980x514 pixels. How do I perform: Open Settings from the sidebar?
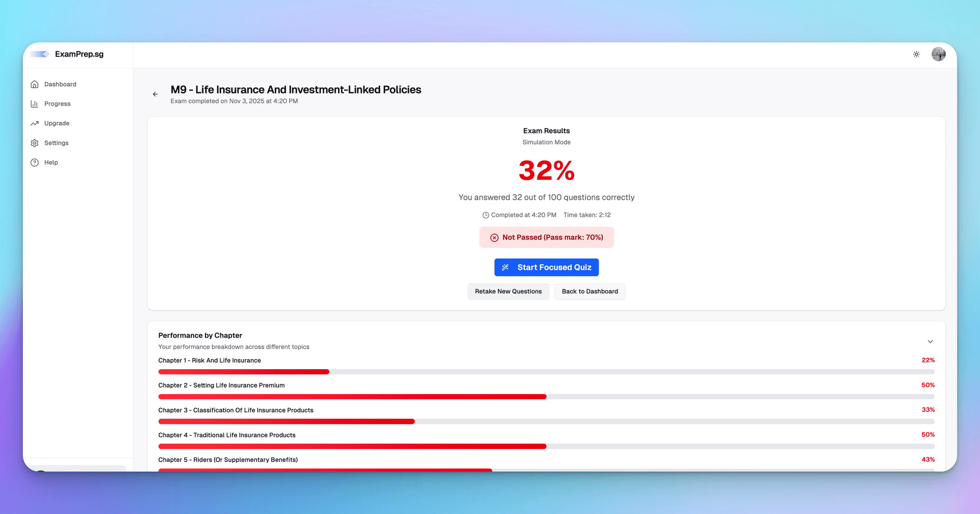[56, 143]
